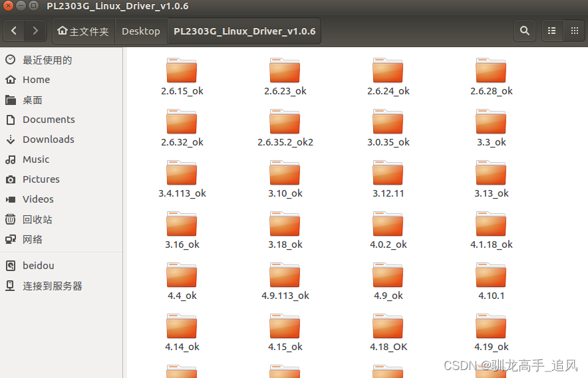The height and width of the screenshot is (378, 588).
Task: Open search with the magnifier icon
Action: click(525, 31)
